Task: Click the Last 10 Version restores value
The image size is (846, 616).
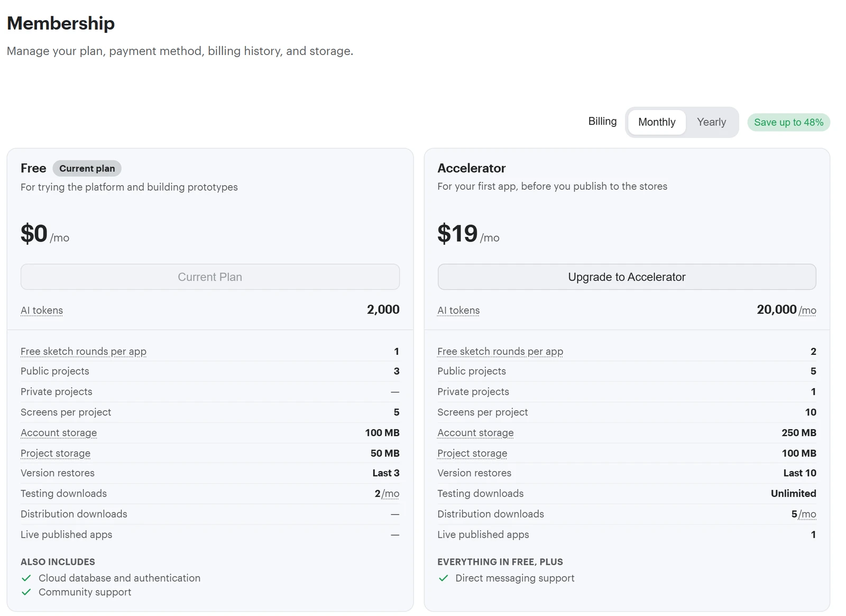Action: (x=800, y=473)
